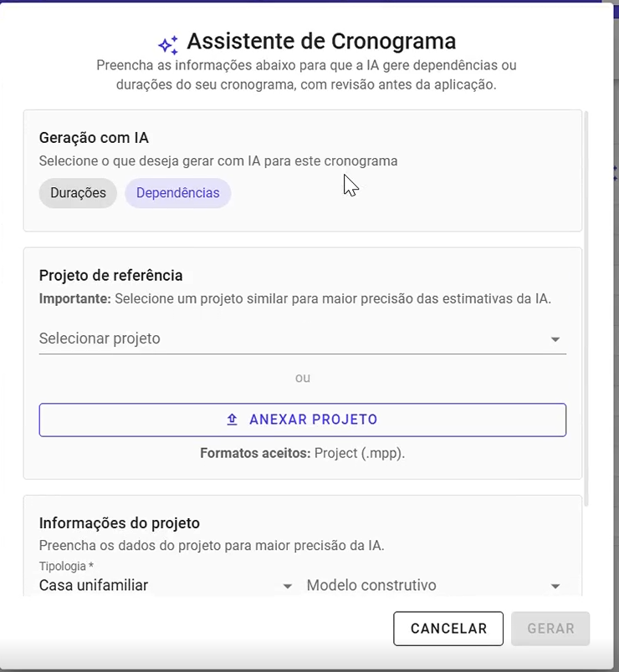Screen dimensions: 619x672
Task: Click the dialog's vertical scrollbar
Action: (x=586, y=308)
